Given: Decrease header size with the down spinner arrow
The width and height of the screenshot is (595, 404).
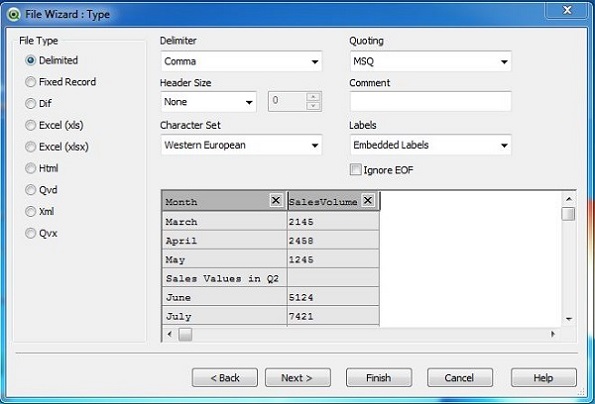Looking at the screenshot, I should (x=313, y=106).
